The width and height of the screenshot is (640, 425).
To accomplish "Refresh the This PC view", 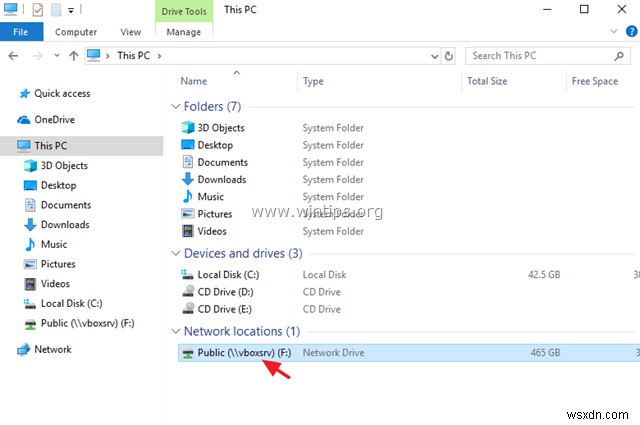I will [x=449, y=56].
